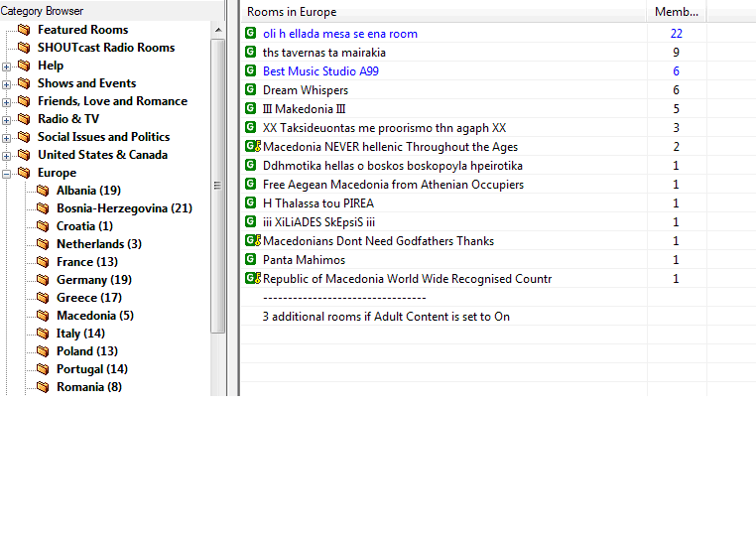Click member count 9 for 'ths tavernas ta mairakia'

[x=676, y=53]
